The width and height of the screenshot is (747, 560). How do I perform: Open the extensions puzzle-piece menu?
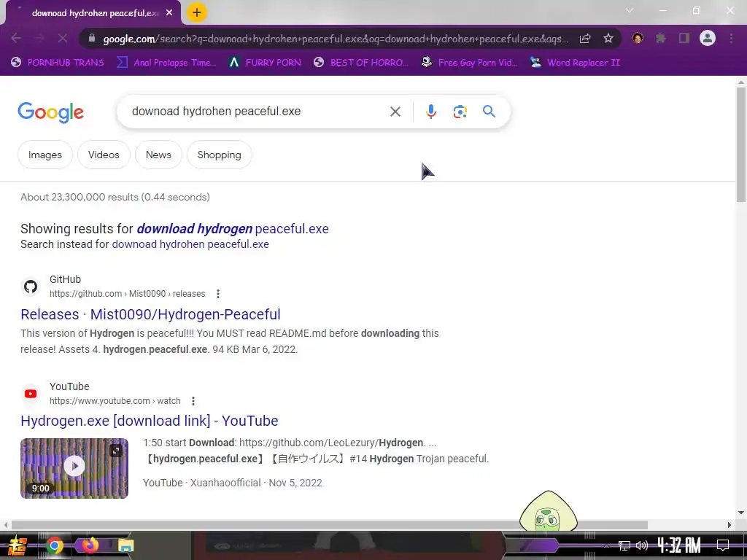click(660, 38)
